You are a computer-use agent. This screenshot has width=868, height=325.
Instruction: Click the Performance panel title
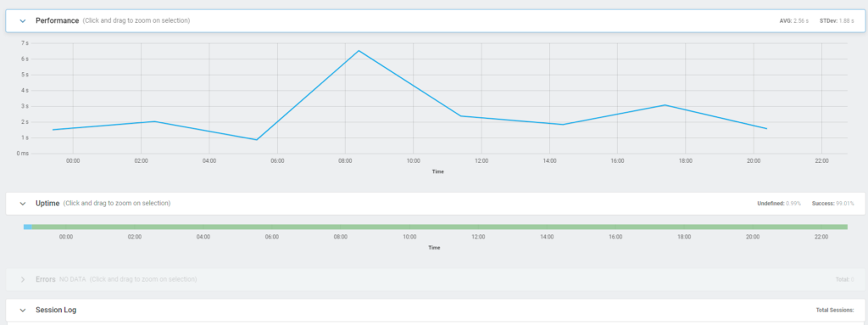coord(57,20)
